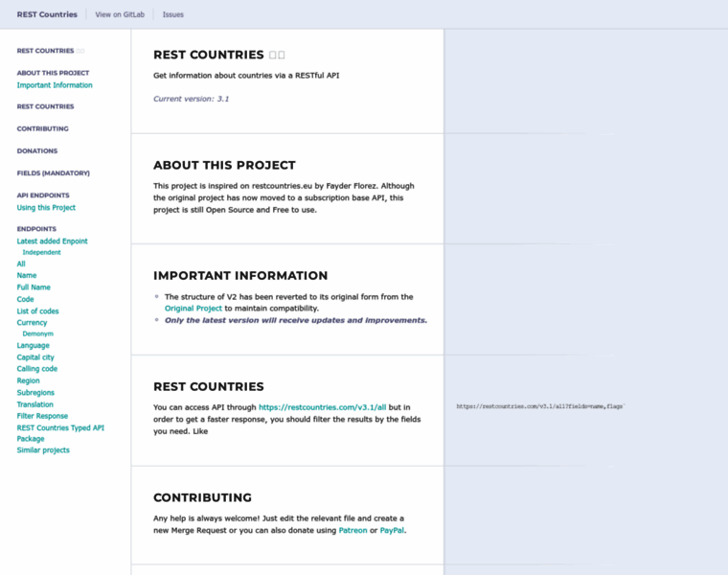Open the restcountries.com/v3.1/all URL link
This screenshot has height=575, width=728.
322,407
